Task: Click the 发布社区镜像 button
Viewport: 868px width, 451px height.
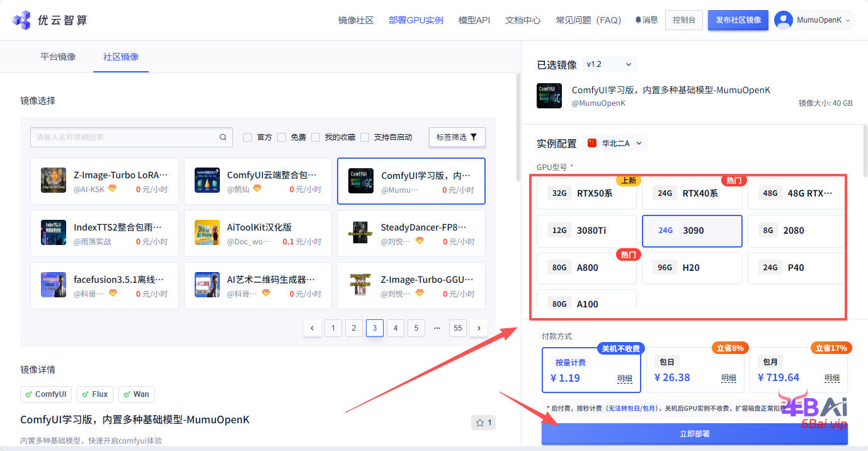Action: (738, 20)
